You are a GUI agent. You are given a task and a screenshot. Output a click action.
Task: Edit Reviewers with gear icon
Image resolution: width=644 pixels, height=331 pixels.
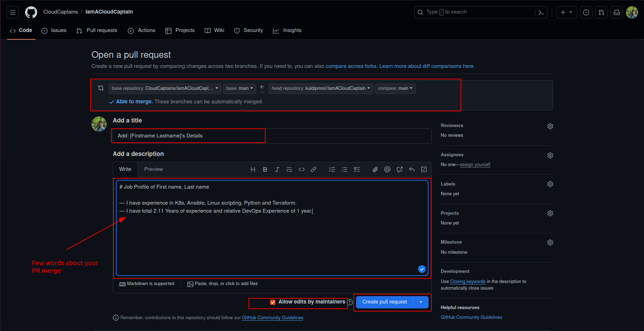click(x=550, y=126)
